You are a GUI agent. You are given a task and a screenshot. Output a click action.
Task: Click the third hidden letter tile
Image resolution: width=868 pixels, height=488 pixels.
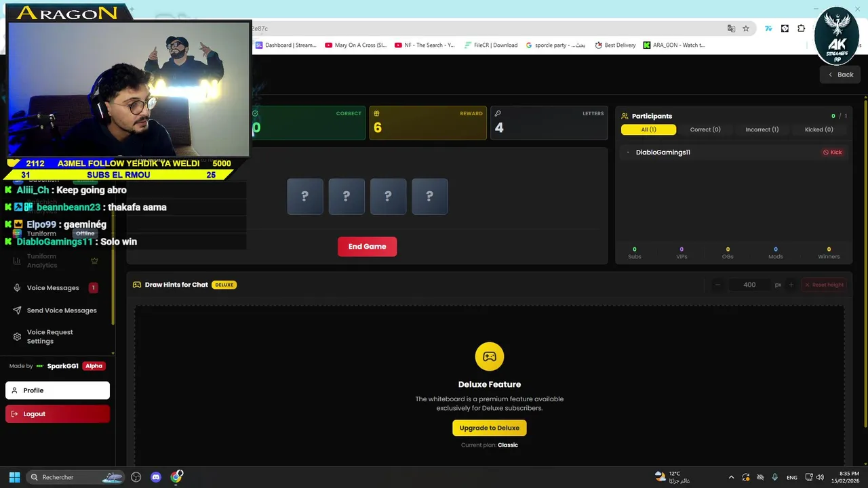click(x=388, y=197)
